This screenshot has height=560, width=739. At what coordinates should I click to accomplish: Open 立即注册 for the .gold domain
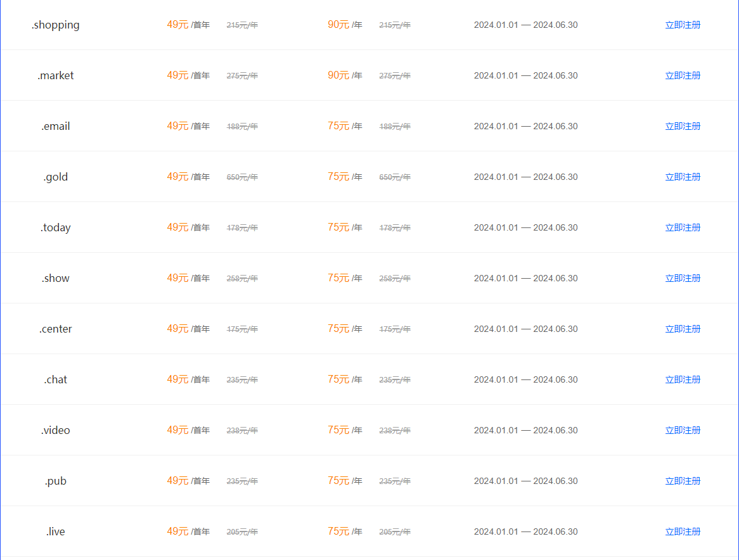tap(683, 177)
